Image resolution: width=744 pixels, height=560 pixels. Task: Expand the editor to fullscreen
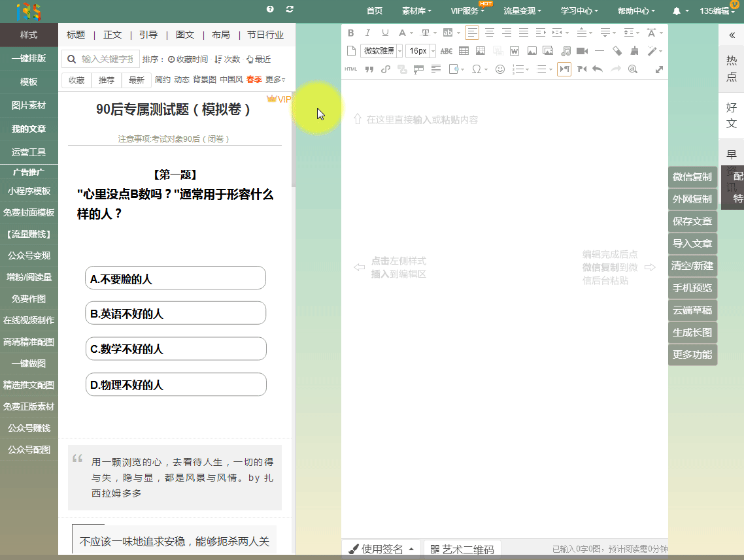click(659, 69)
